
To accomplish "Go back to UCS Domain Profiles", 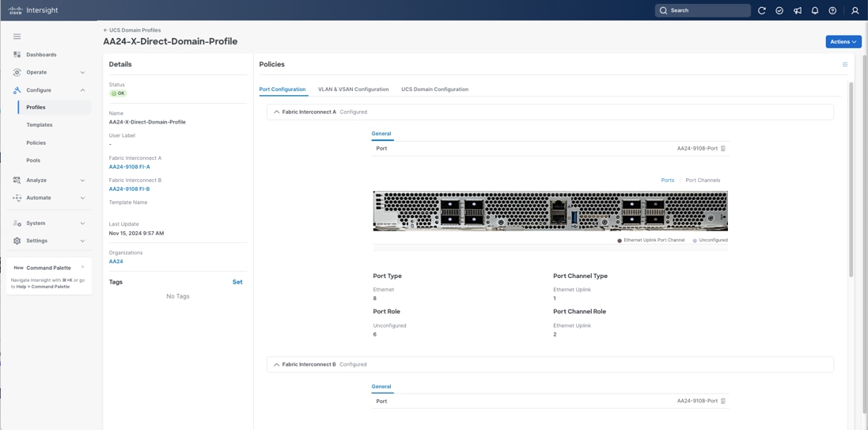I will coord(132,30).
